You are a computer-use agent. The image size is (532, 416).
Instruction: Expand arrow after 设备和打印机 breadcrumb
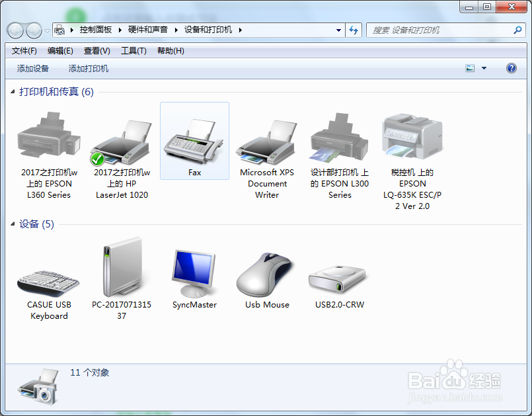tap(240, 30)
